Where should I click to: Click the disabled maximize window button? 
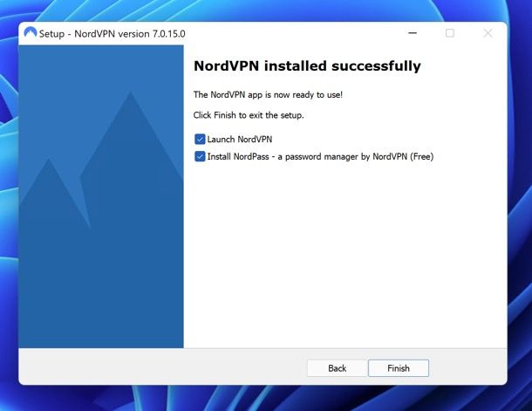(450, 33)
